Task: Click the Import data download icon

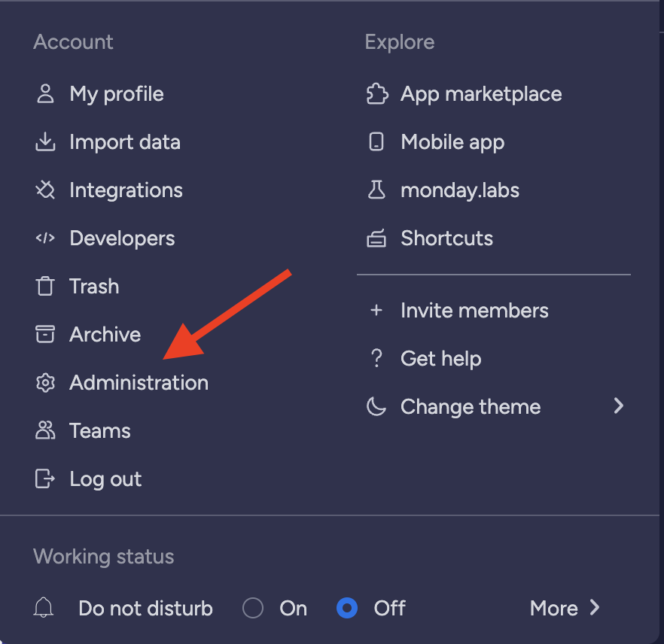Action: point(45,141)
